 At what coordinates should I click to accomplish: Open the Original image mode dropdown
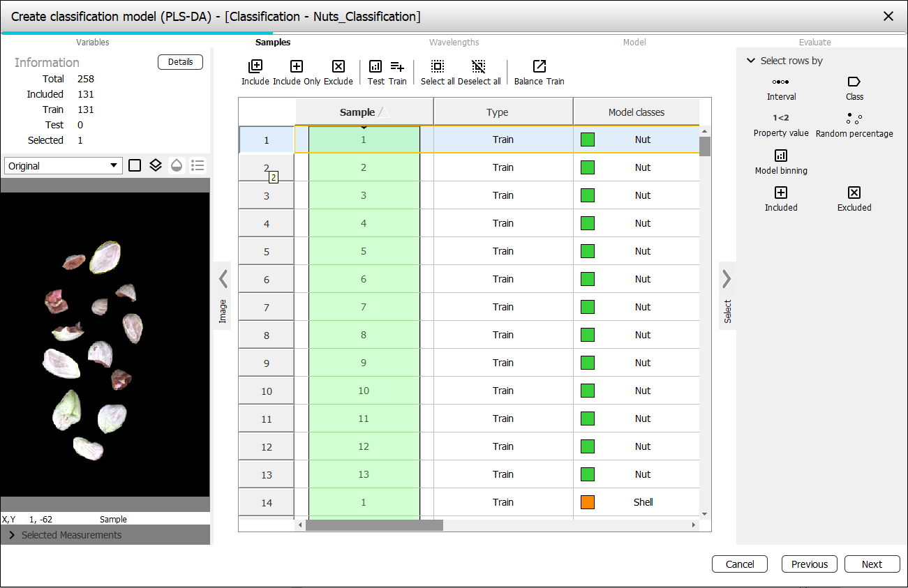(x=64, y=166)
